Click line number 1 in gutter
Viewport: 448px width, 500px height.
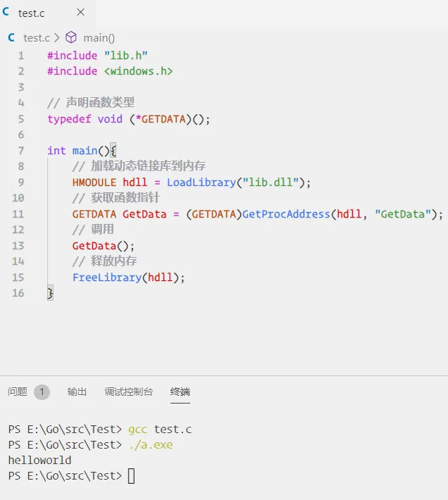point(21,56)
